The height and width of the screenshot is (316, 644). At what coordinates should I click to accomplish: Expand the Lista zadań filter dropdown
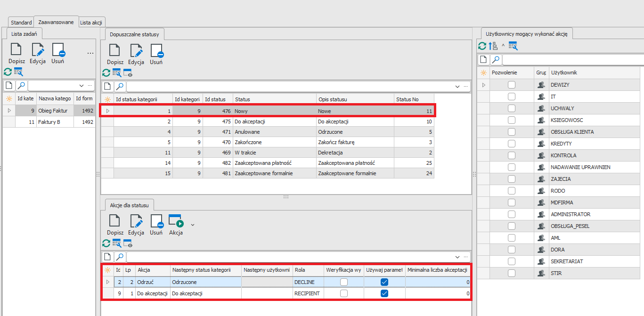[x=82, y=86]
